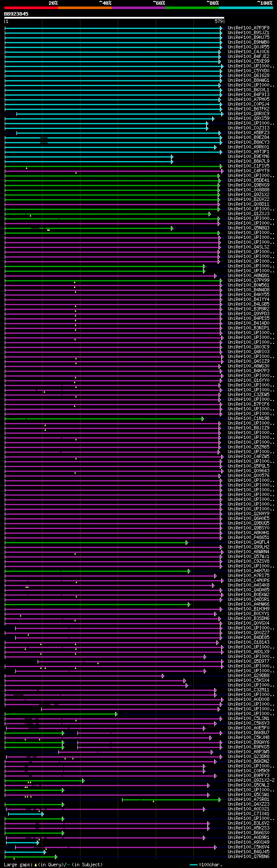Select the UniRef100_Q7RBN6 entry
This screenshot has height=868, width=277.
[x=248, y=856]
